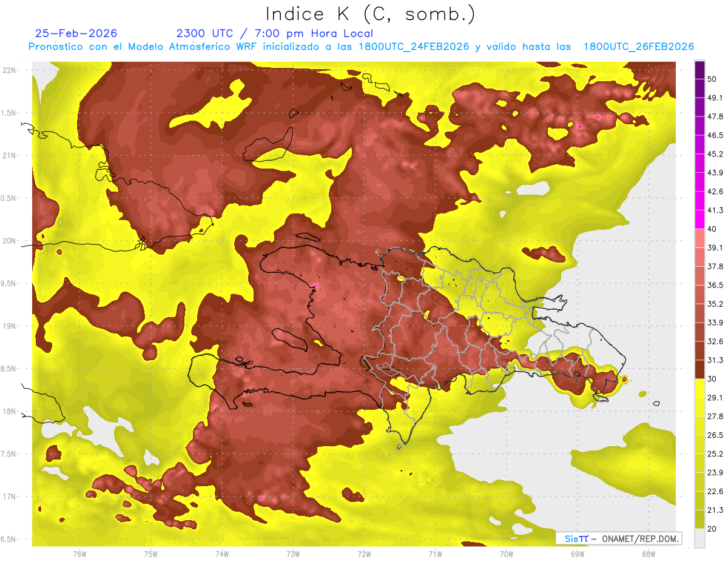Click the 'ONAMET/REP.DOM.' credit label
Screen dimensions: 728x562
[x=641, y=538]
